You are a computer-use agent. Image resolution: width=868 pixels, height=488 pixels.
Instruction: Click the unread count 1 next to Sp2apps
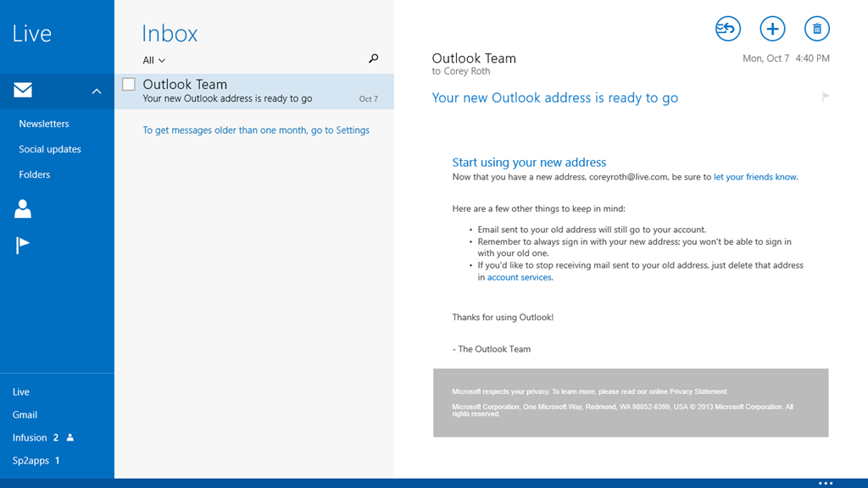tap(57, 460)
